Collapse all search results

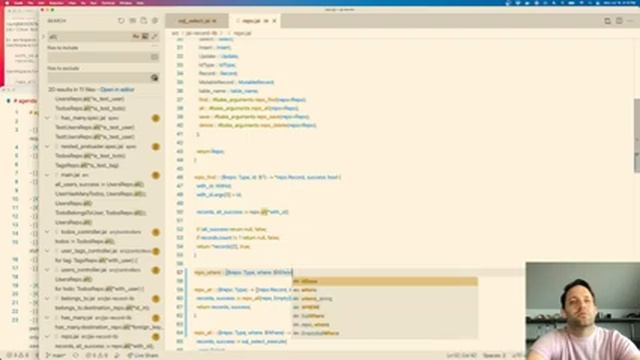pos(155,21)
